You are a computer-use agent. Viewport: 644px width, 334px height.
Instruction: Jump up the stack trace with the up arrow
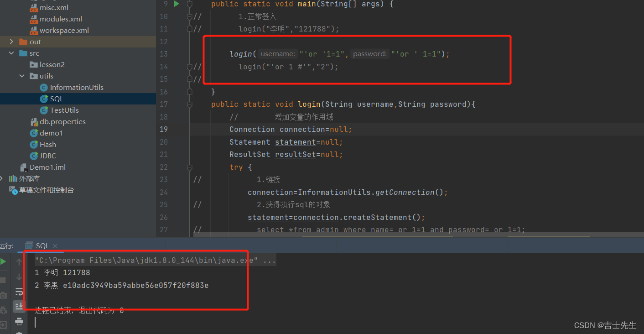19,261
